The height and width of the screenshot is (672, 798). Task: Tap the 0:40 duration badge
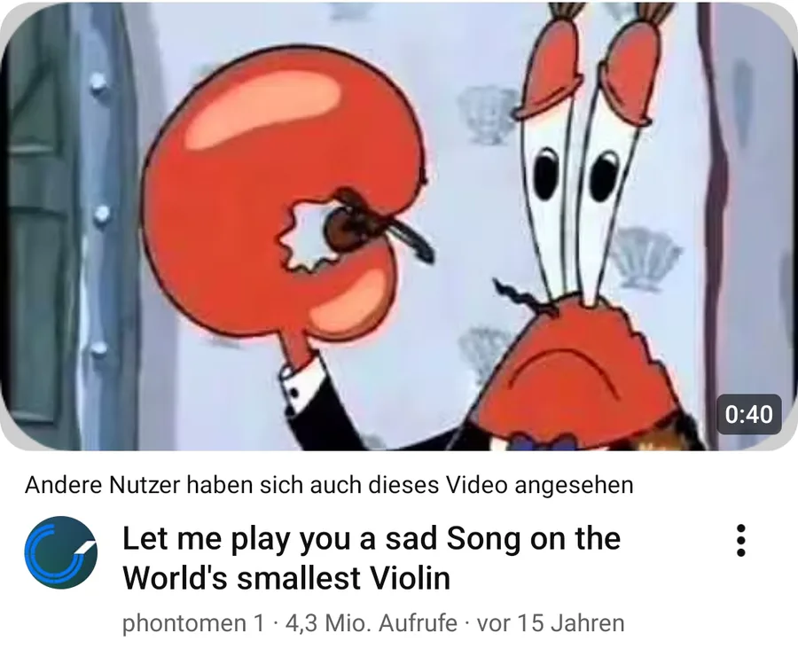click(x=748, y=414)
